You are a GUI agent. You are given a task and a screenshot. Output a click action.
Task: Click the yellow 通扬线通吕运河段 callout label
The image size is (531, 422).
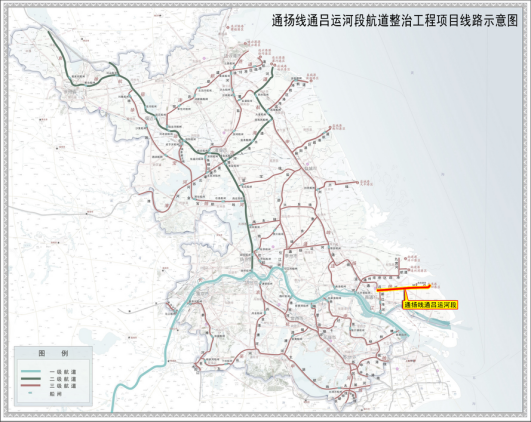coord(430,305)
